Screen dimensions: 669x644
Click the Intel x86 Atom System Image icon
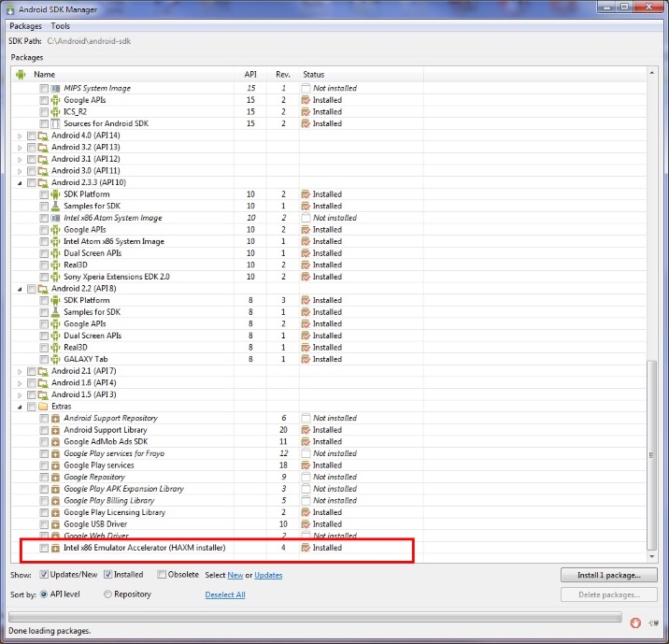click(x=55, y=218)
